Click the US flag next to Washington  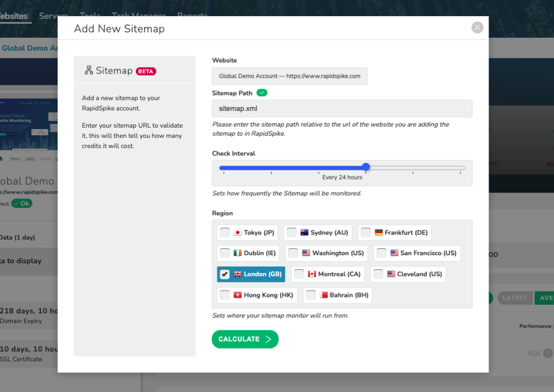point(306,253)
